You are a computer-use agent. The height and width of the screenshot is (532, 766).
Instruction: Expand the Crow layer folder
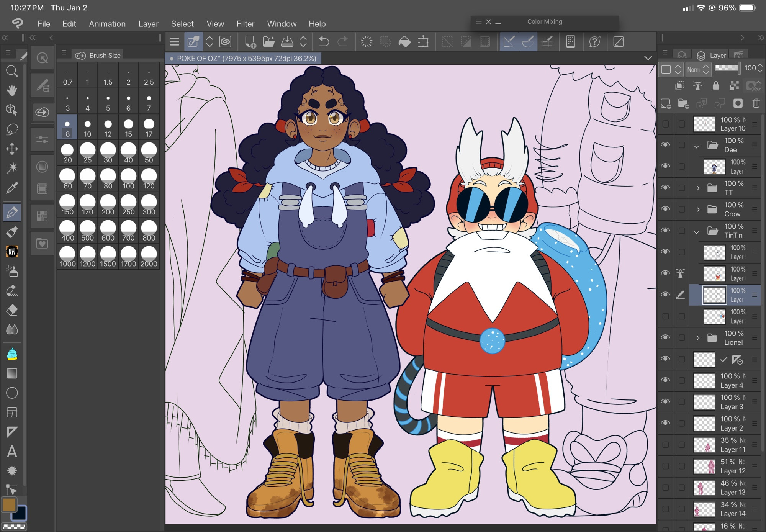(x=698, y=210)
